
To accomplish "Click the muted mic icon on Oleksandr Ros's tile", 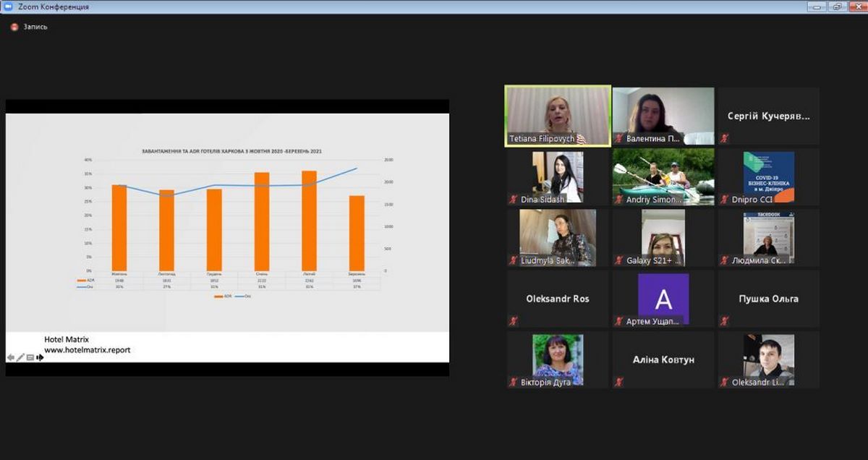I will pyautogui.click(x=514, y=321).
